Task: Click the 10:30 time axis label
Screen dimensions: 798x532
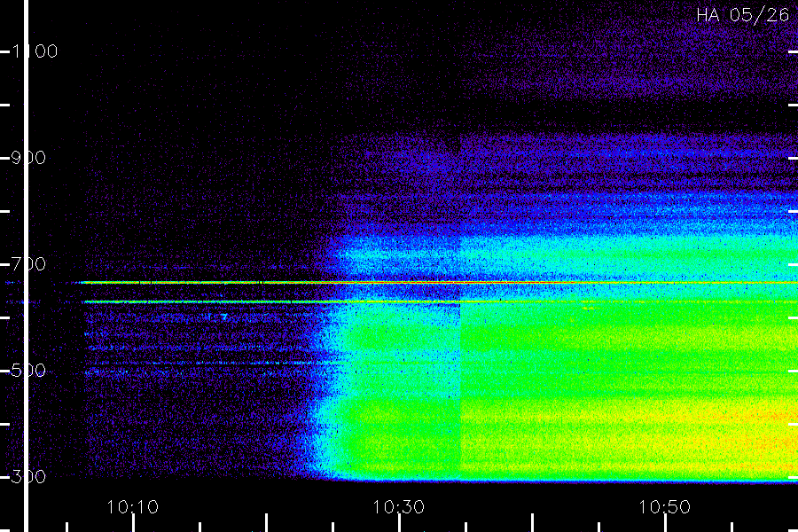Action: pos(398,507)
